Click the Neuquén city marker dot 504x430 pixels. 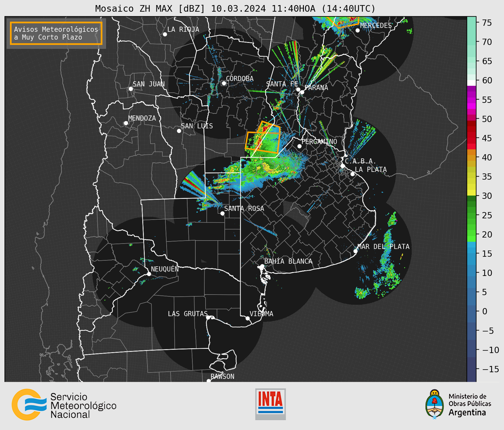tap(149, 274)
